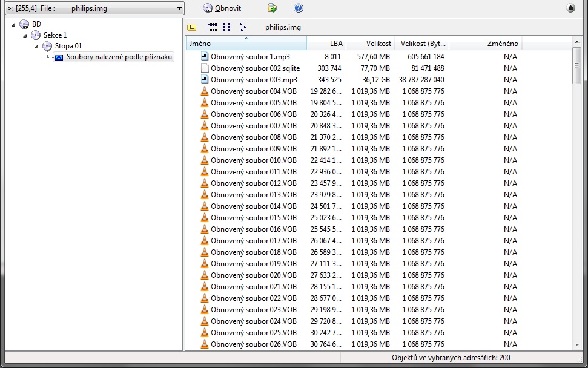The width and height of the screenshot is (588, 368).
Task: Click VLC cone icon of soubor 006.VOB
Action: pos(204,114)
